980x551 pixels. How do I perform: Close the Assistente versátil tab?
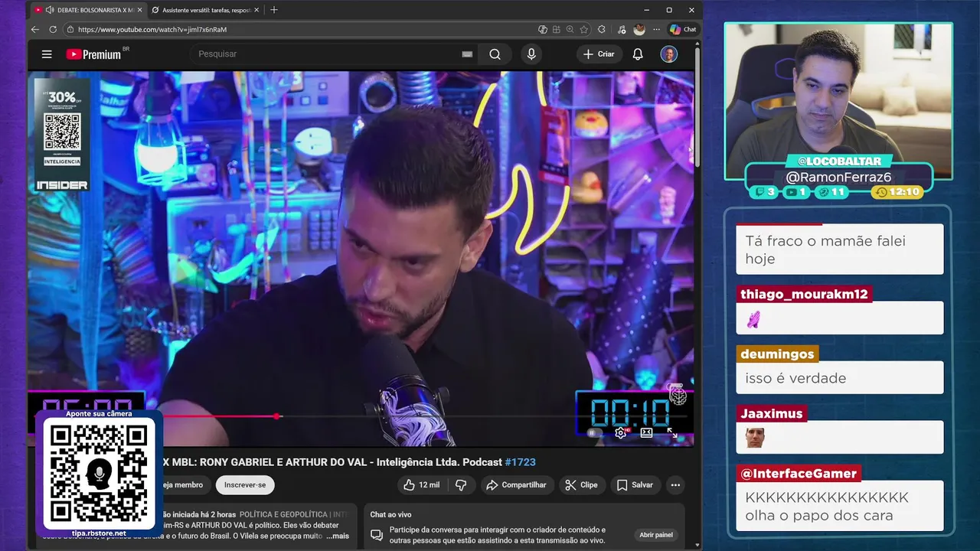256,10
